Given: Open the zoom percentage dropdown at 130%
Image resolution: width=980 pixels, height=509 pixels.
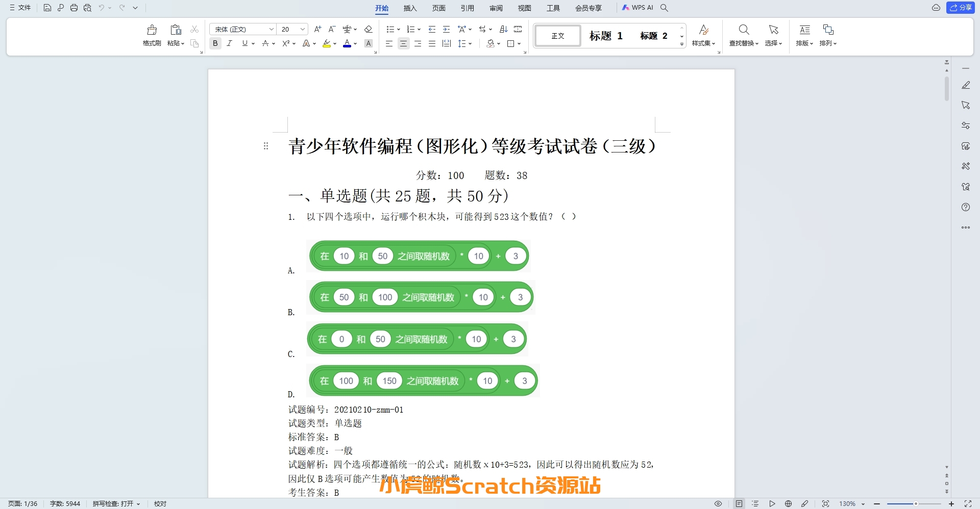Looking at the screenshot, I should click(x=852, y=503).
